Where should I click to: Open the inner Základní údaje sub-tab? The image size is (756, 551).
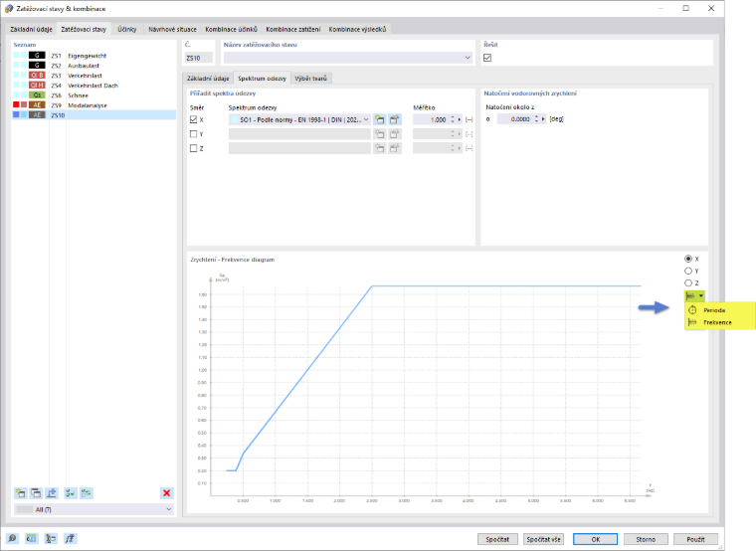pos(208,79)
